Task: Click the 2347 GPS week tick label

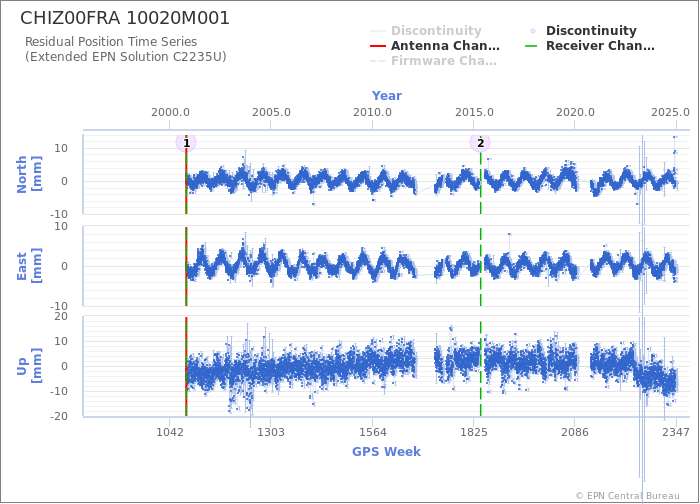Action: coord(676,433)
